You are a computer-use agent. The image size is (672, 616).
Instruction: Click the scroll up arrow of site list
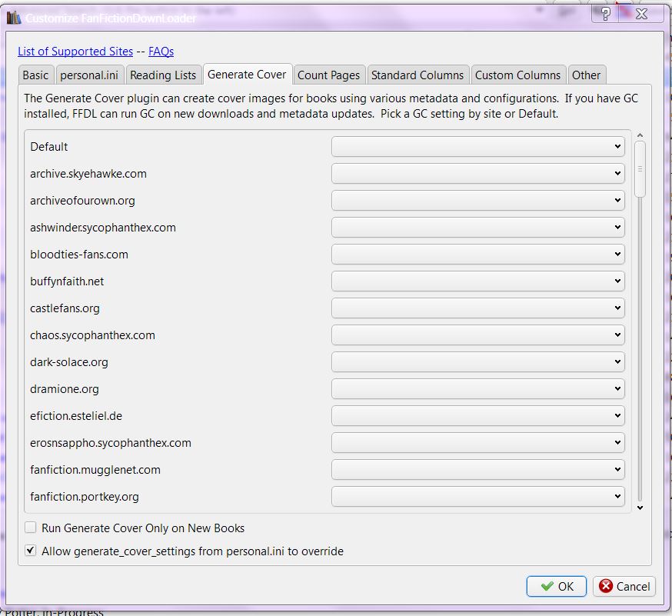(640, 135)
